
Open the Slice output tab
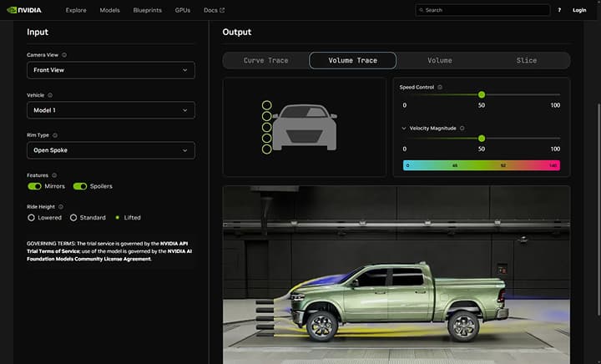[x=526, y=60]
